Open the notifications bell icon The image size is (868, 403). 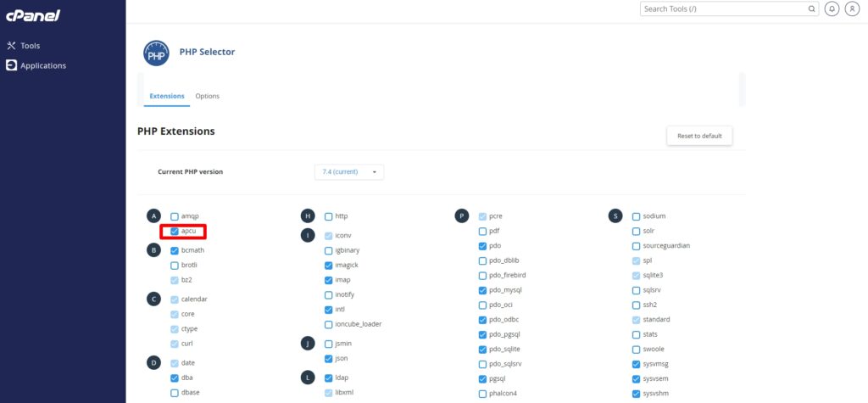click(832, 8)
